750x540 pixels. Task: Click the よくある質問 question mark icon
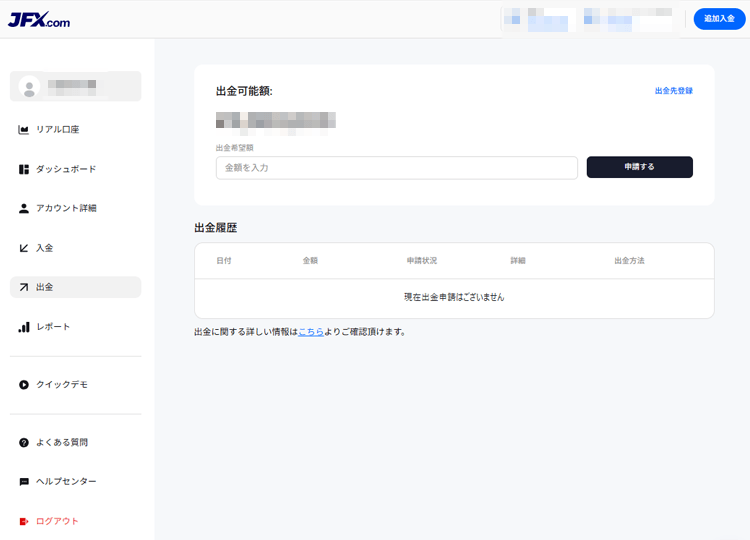tap(23, 442)
